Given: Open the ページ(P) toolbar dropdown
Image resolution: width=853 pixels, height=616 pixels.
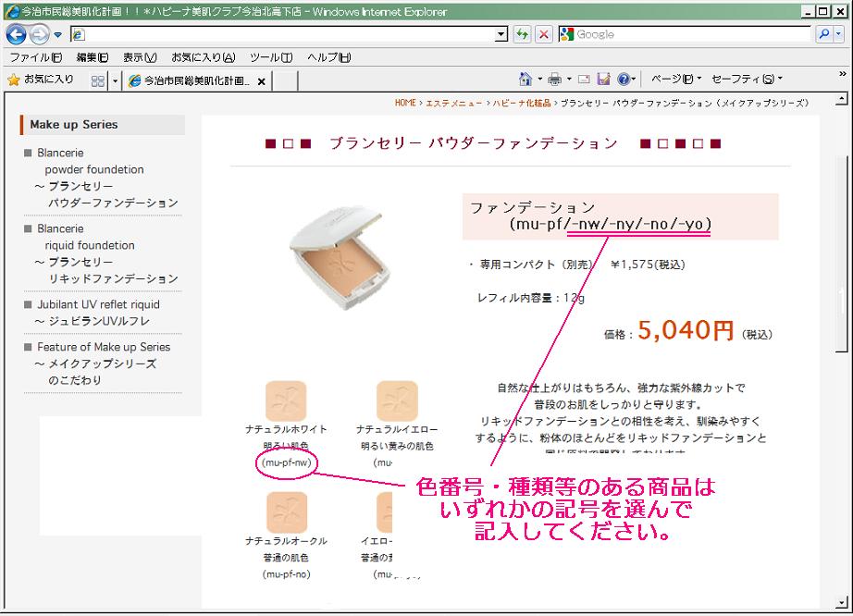Looking at the screenshot, I should point(676,79).
